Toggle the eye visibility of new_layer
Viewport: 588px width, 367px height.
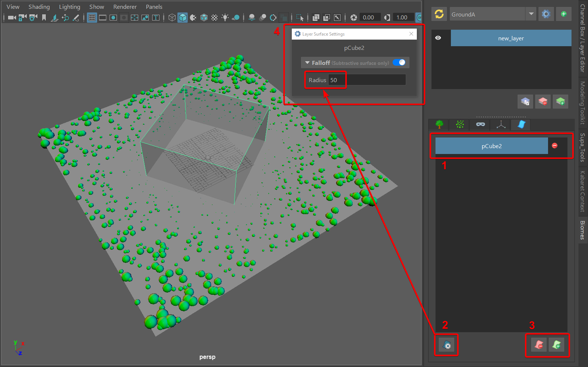[438, 38]
